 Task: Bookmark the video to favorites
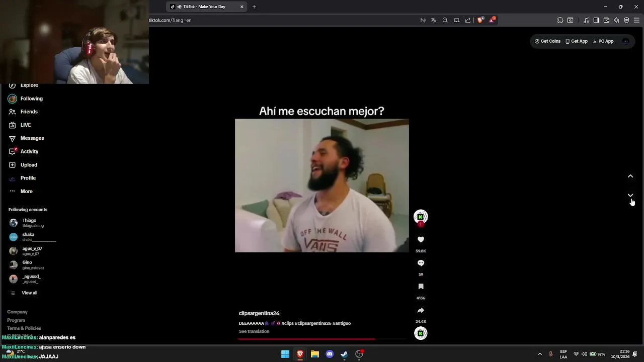(421, 287)
